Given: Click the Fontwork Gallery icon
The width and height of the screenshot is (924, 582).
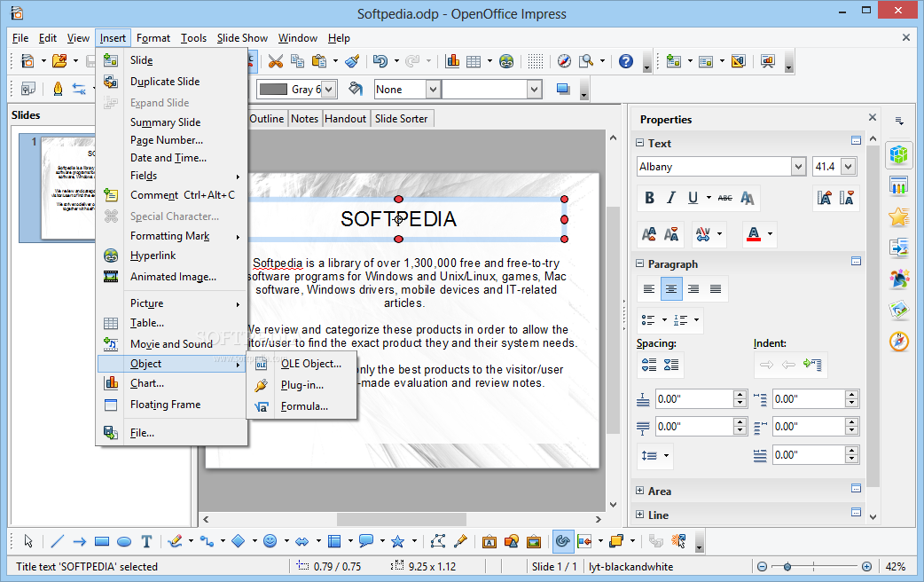Looking at the screenshot, I should point(489,541).
